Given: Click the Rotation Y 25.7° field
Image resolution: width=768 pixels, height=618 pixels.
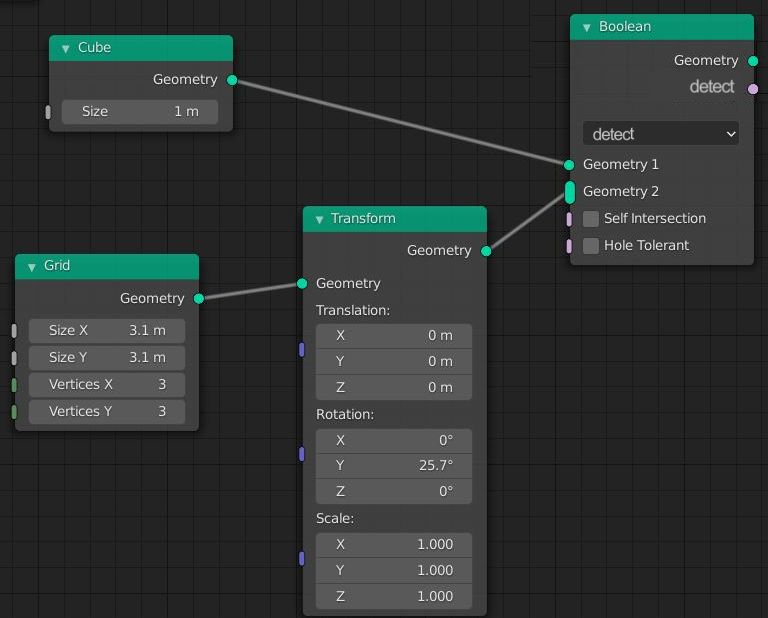Looking at the screenshot, I should click(394, 466).
